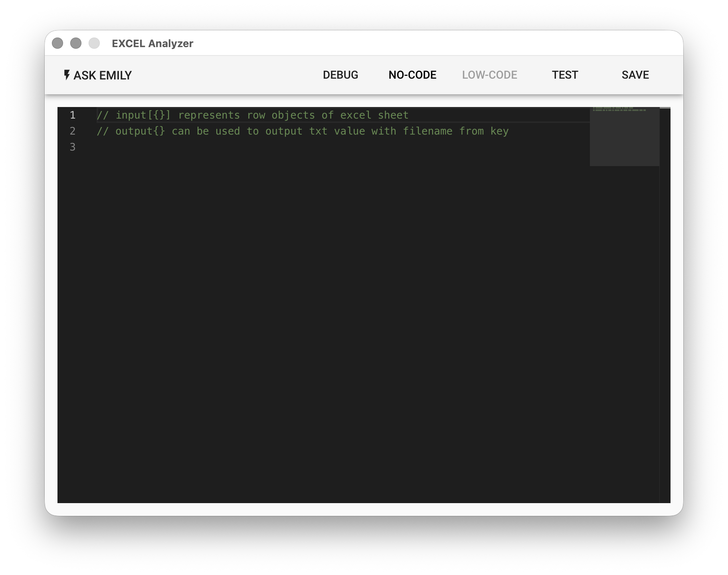Select line number 1 in the gutter

(x=73, y=115)
